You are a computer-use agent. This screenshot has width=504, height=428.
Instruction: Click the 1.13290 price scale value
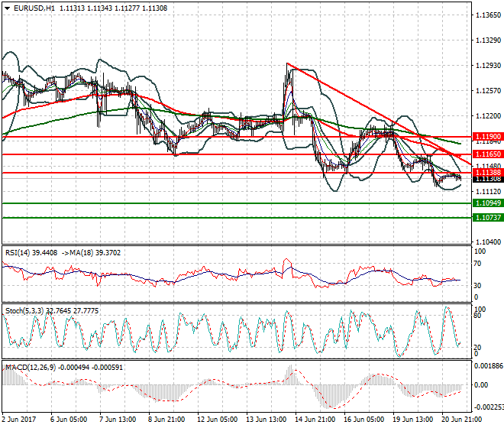click(488, 41)
